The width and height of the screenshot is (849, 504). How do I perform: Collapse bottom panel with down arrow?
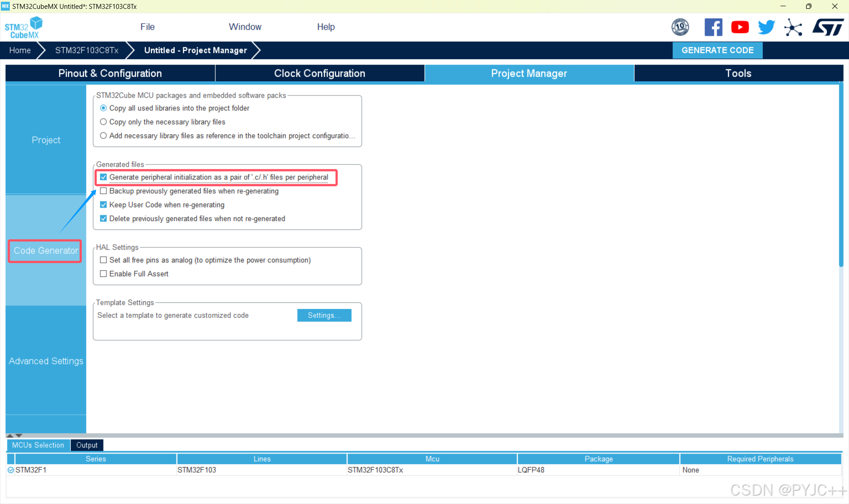click(x=19, y=435)
